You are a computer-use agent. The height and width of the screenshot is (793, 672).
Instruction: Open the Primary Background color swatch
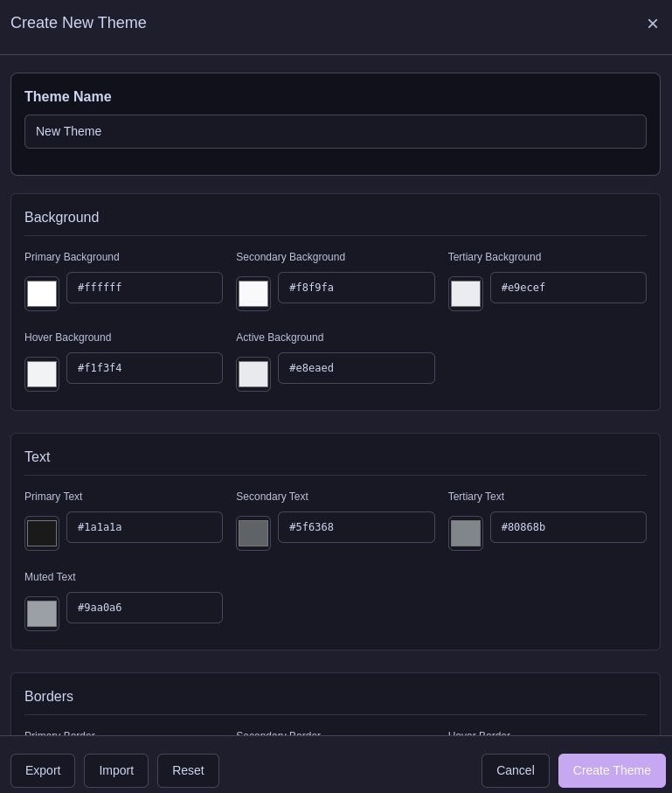tap(42, 294)
